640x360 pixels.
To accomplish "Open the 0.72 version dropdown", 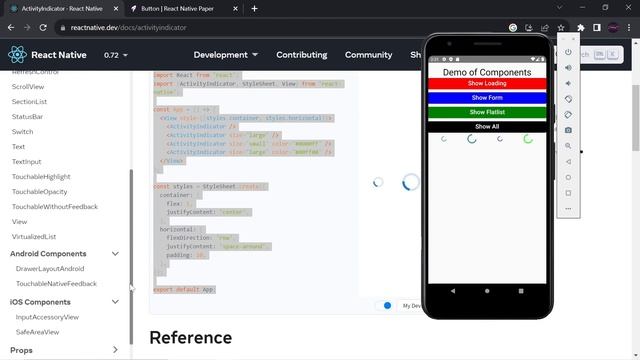I will click(116, 55).
